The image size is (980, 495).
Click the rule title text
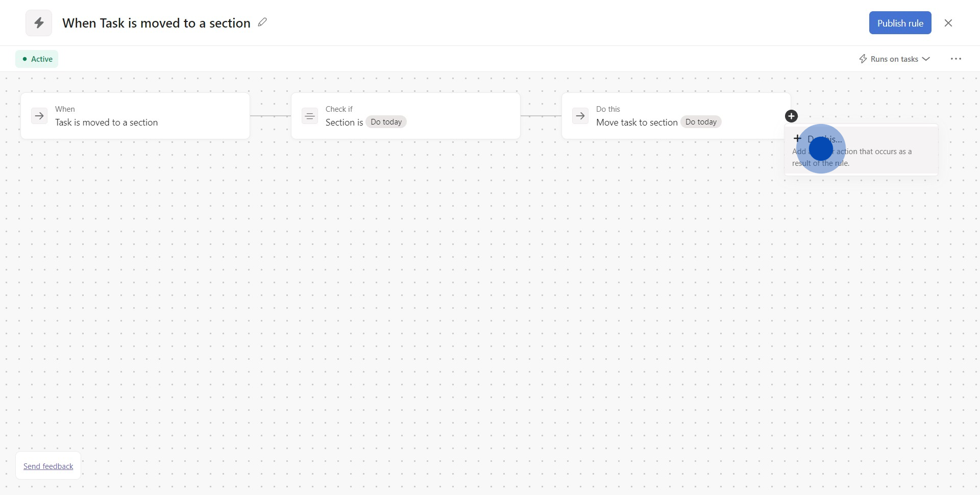156,23
